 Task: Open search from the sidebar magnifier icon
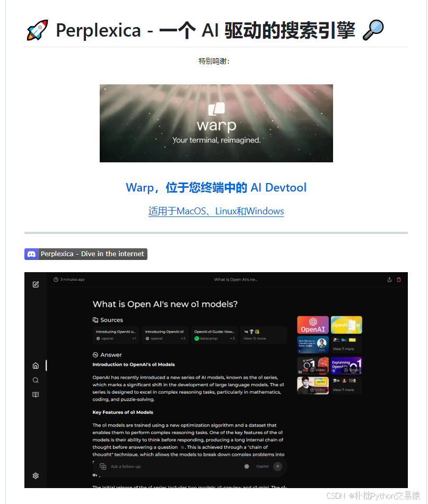[36, 380]
